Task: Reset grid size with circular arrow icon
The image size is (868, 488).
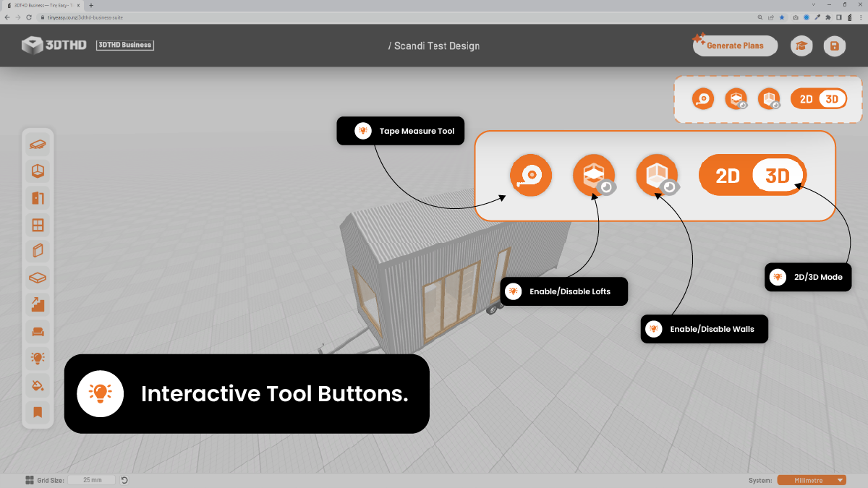Action: pyautogui.click(x=124, y=480)
